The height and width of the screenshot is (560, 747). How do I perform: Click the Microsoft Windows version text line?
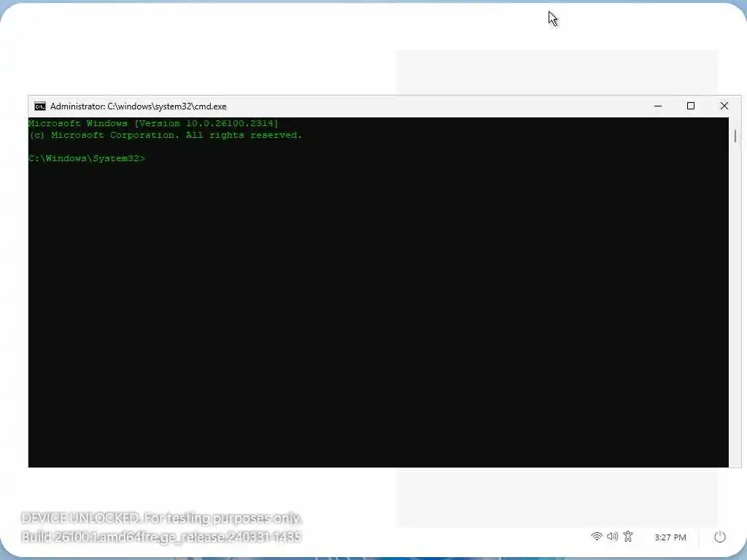pos(153,123)
